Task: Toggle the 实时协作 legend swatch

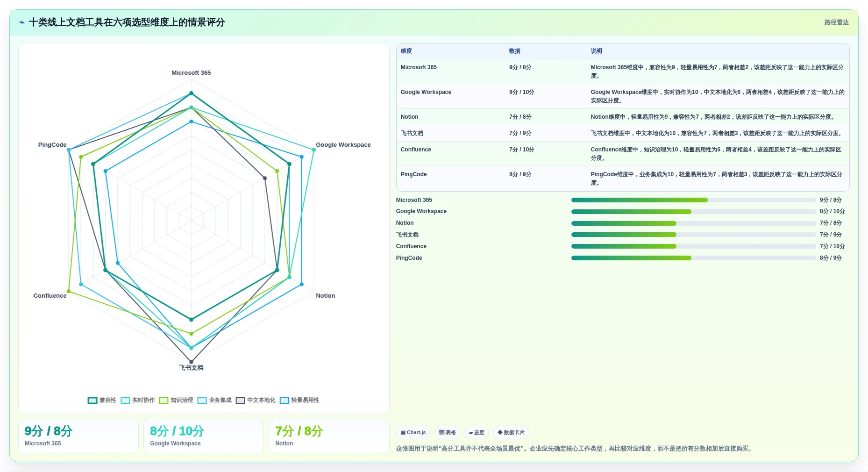Action: [x=125, y=400]
